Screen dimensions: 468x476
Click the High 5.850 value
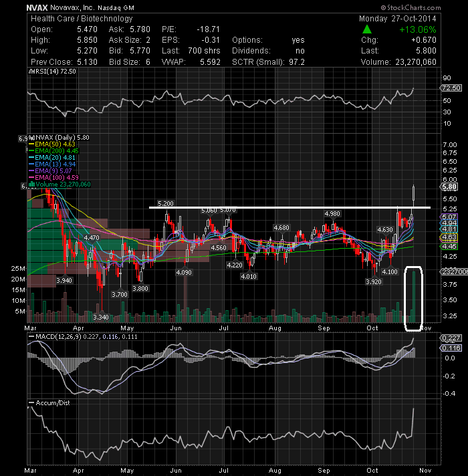coord(87,40)
